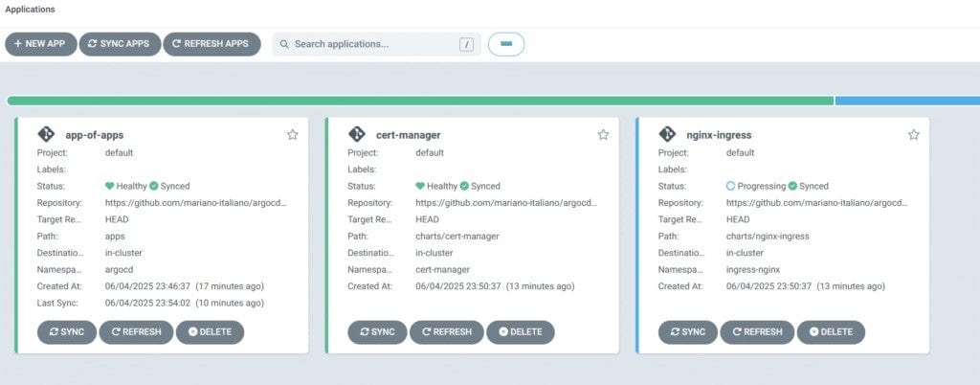
Task: Click the Synced checkmark icon on nginx-ingress
Action: (x=792, y=186)
